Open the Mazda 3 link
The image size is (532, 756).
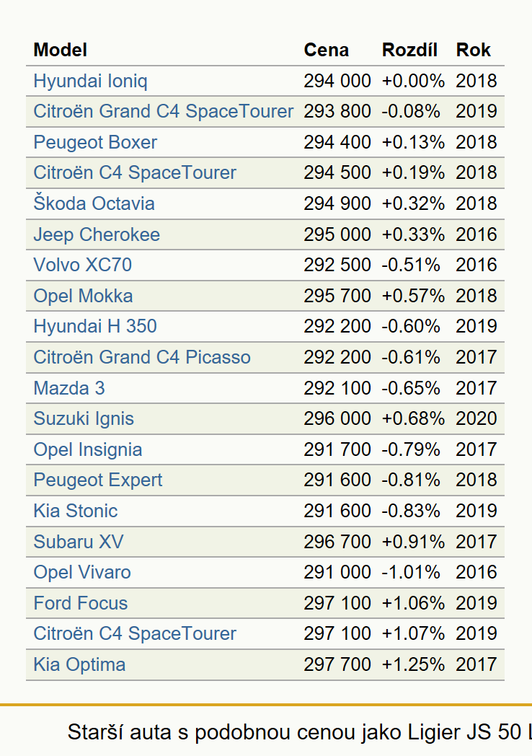point(69,388)
